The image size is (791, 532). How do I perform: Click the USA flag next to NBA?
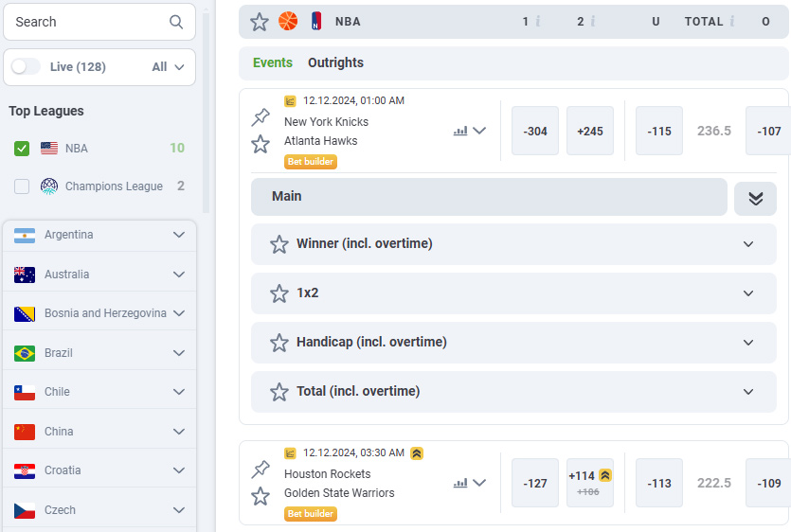coord(49,149)
